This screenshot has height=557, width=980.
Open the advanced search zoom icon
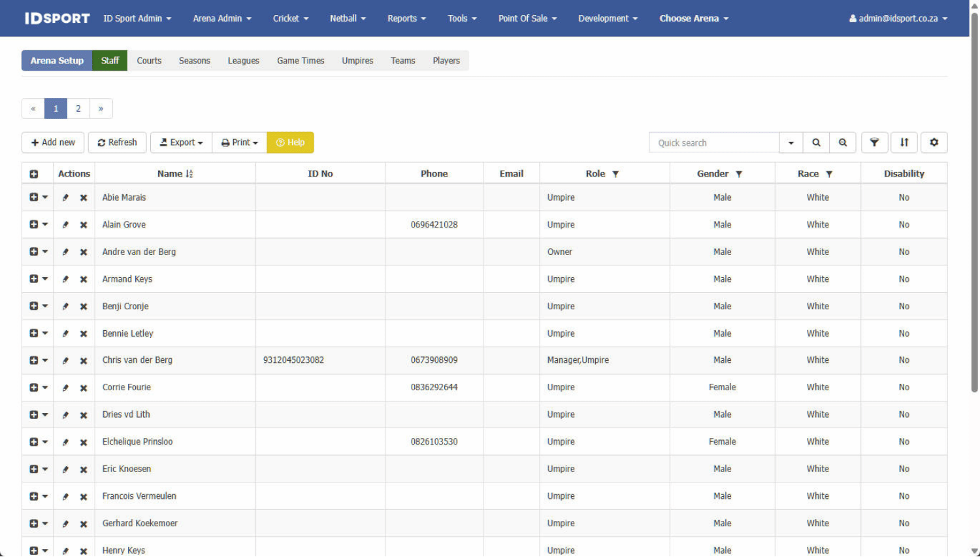click(843, 143)
